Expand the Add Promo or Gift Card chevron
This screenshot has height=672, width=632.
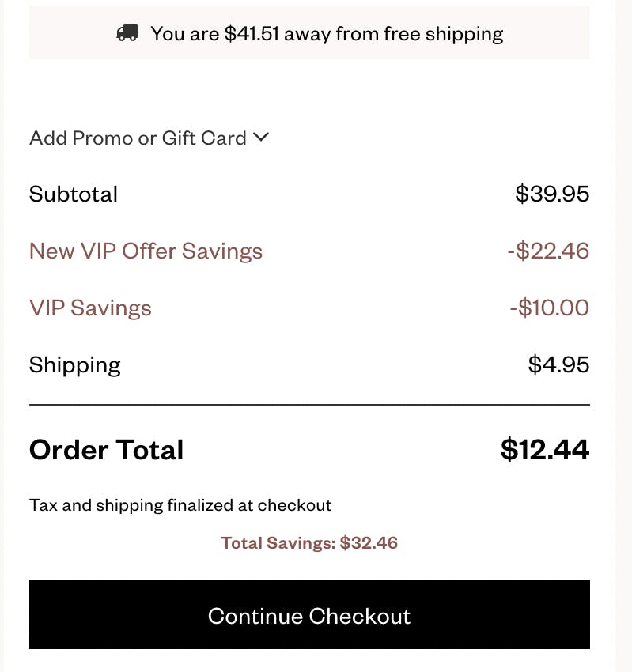(x=261, y=138)
